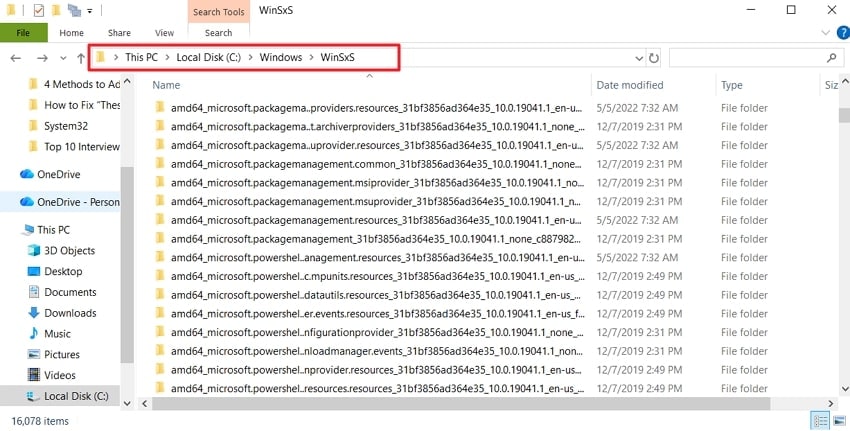Screen dimensions: 850x431
Task: Click Windows in the address bar
Action: click(281, 57)
